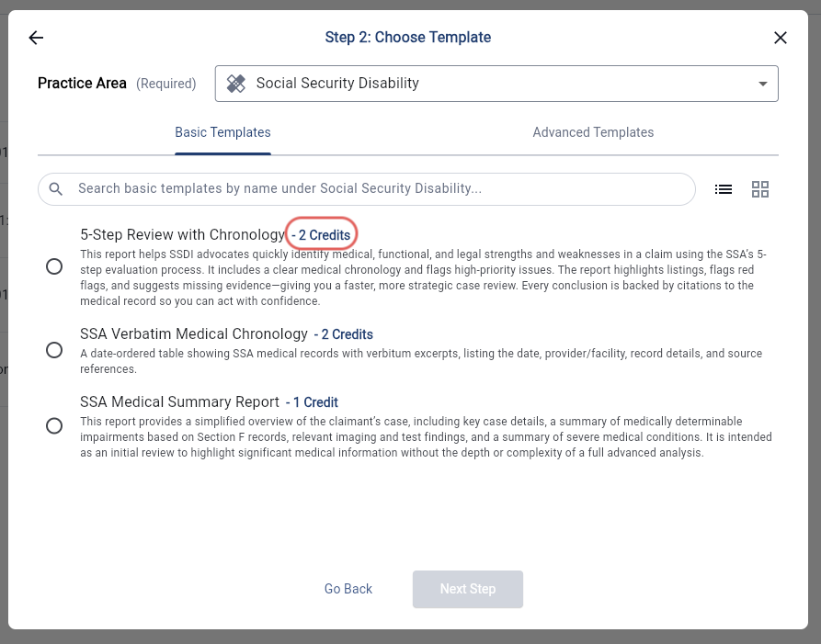Switch to the Advanced Templates tab
Screen dimensions: 821x644
coord(593,132)
